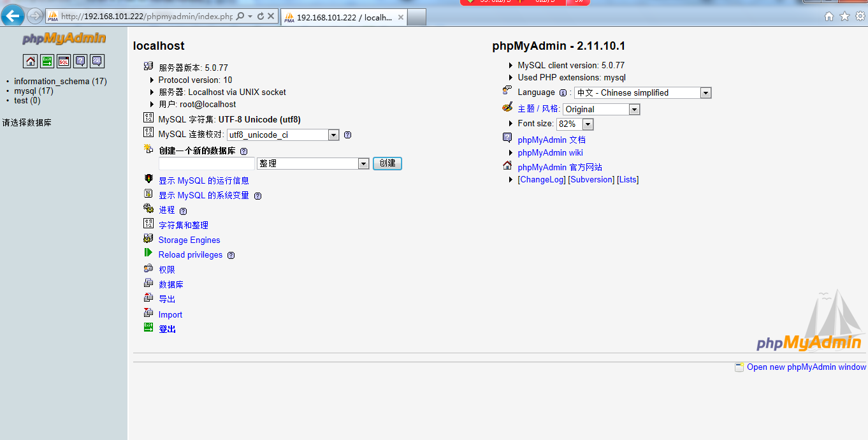The width and height of the screenshot is (868, 440).
Task: Click the browser Forward arrow button
Action: coord(35,15)
